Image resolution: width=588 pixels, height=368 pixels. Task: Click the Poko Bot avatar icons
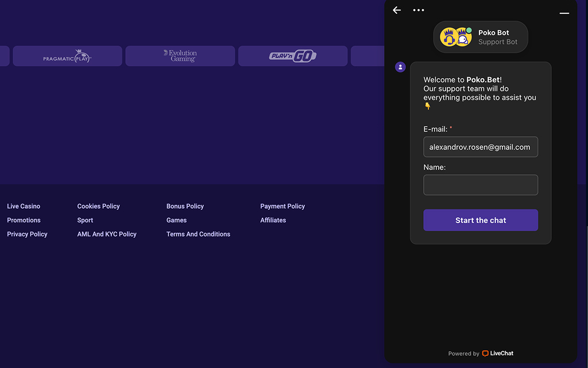[455, 37]
